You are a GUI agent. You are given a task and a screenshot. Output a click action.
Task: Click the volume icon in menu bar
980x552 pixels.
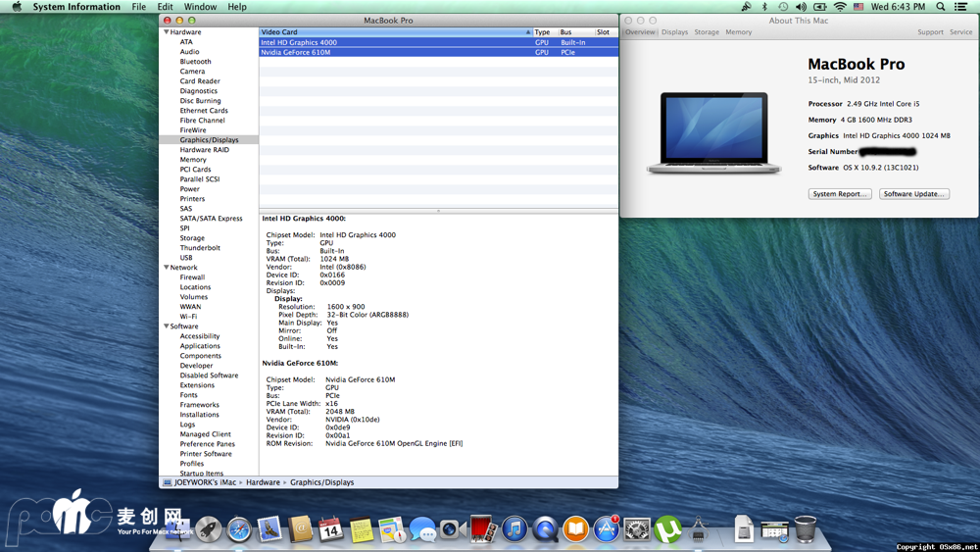[801, 7]
